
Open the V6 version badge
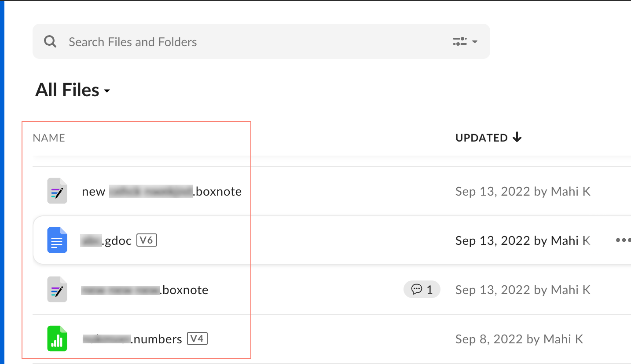pyautogui.click(x=147, y=240)
